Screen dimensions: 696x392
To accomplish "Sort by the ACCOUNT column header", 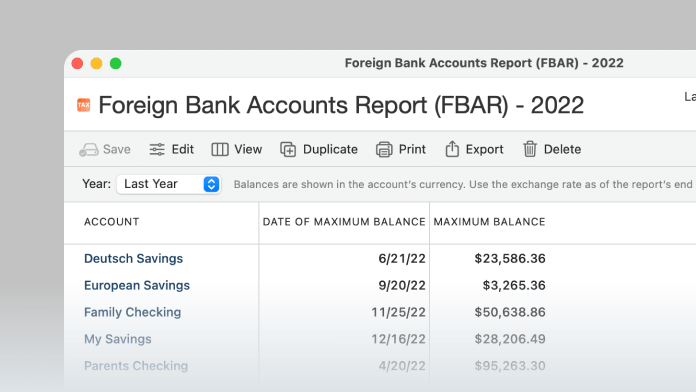I will 112,222.
